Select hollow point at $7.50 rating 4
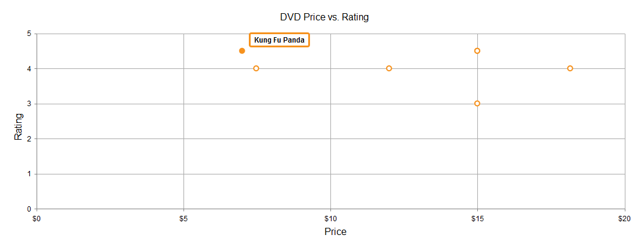This screenshot has width=644, height=241. (256, 68)
